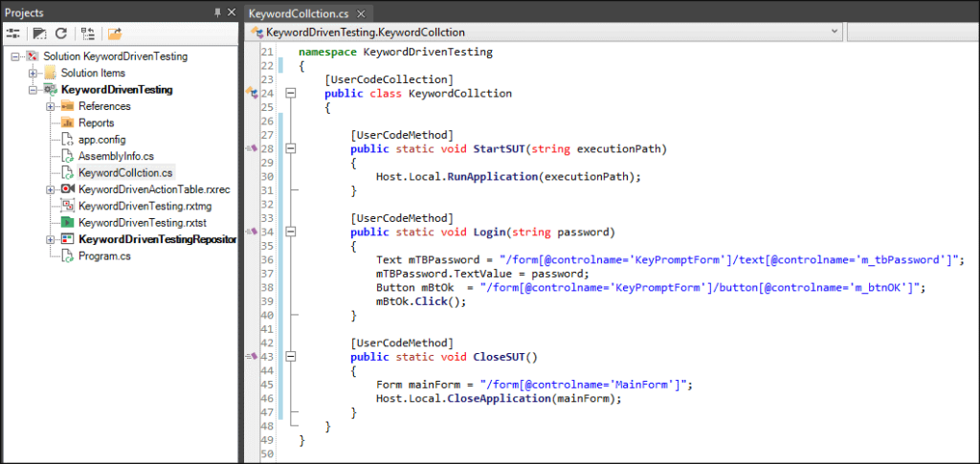The height and width of the screenshot is (464, 980).
Task: Fold the StartSUT method at line 28
Action: tap(290, 148)
